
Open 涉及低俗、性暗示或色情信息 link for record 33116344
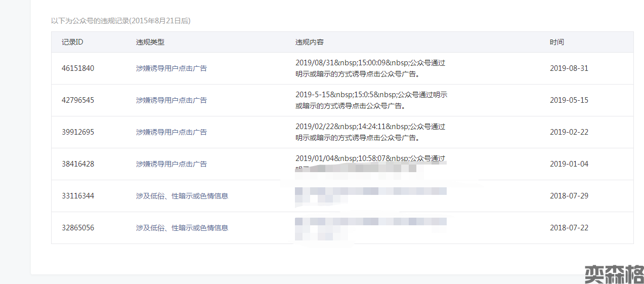(x=182, y=196)
